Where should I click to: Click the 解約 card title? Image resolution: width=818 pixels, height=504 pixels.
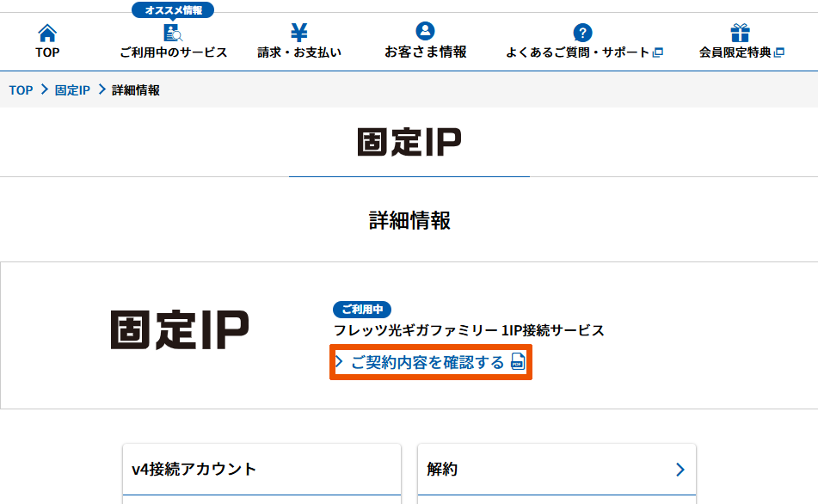pos(442,470)
